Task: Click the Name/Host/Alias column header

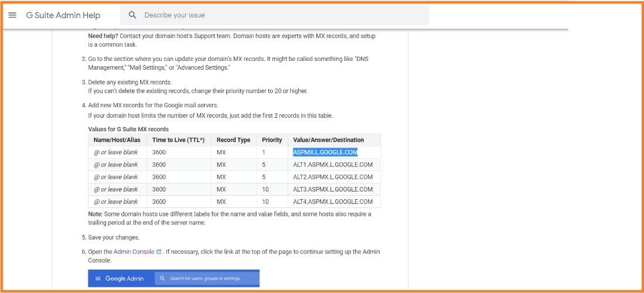Action: pyautogui.click(x=117, y=140)
